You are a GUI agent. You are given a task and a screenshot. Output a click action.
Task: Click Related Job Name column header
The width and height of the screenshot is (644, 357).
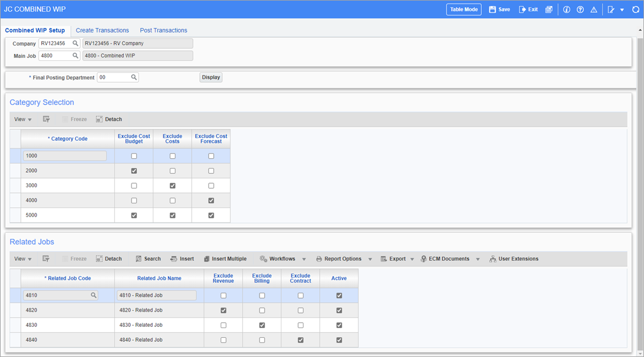click(x=159, y=278)
